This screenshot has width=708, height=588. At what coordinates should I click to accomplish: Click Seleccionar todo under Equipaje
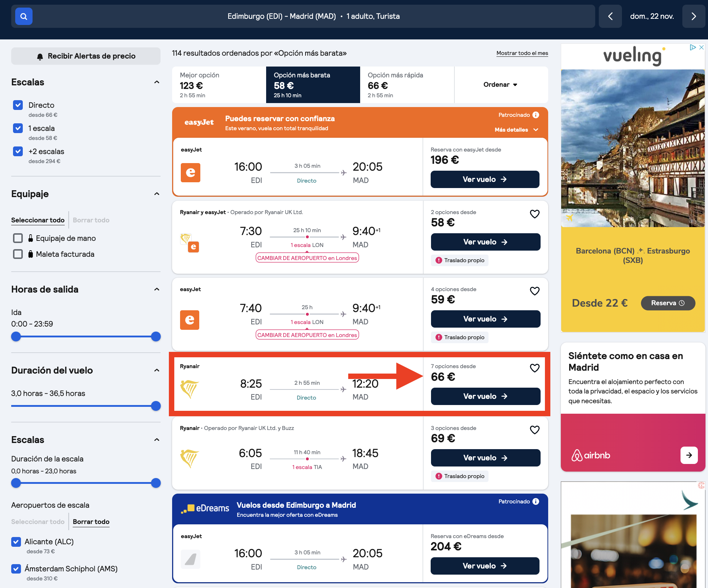[x=38, y=220]
